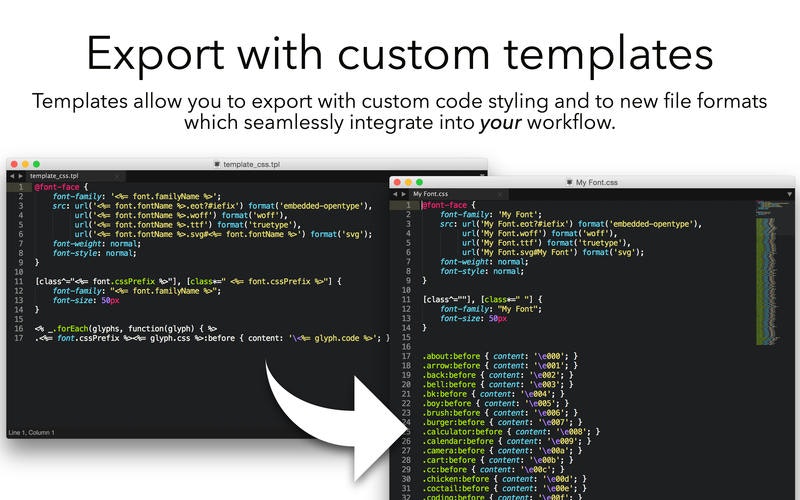Zoom the template_css.tpl window with green button
The width and height of the screenshot is (800, 500).
(36, 164)
